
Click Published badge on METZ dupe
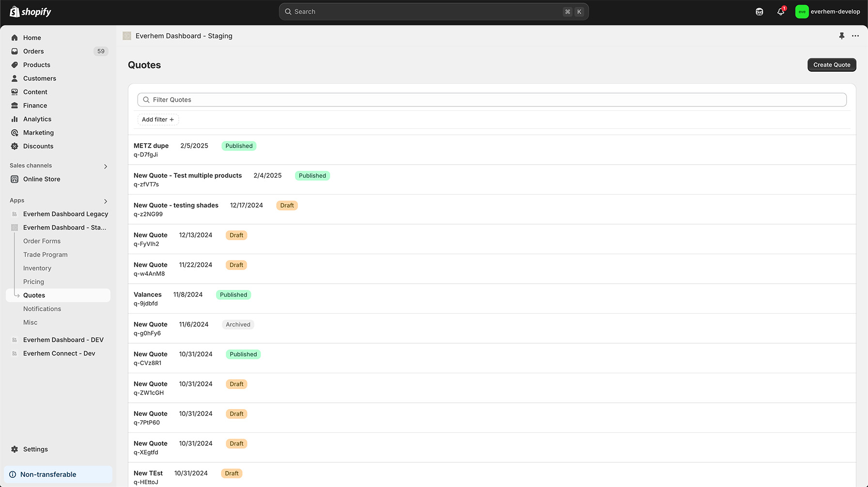point(239,146)
